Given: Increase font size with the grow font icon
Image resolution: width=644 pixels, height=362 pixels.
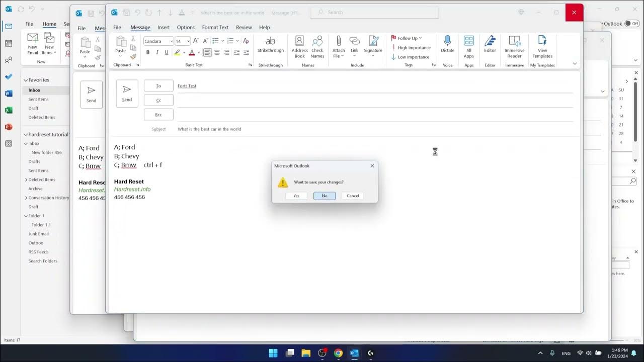Looking at the screenshot, I should point(196,41).
